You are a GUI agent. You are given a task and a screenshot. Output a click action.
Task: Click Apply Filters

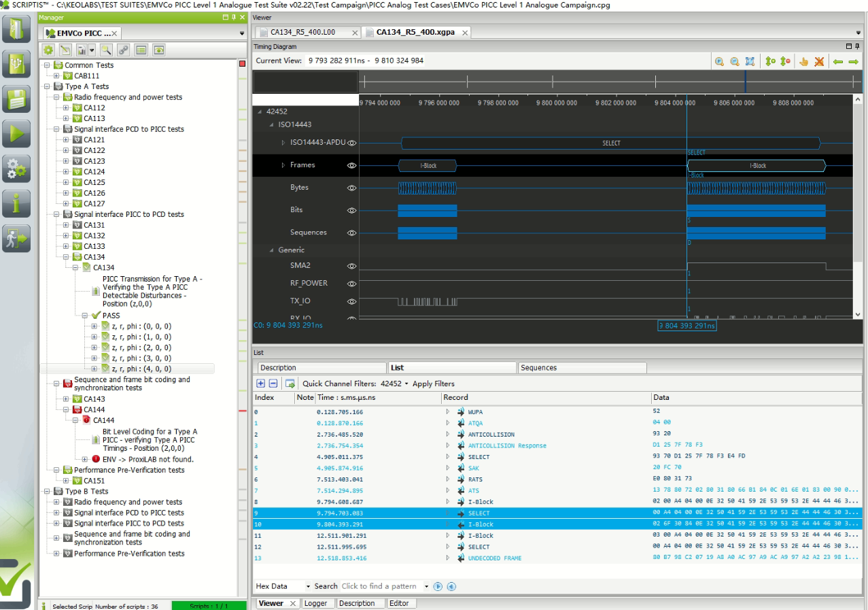(x=434, y=384)
